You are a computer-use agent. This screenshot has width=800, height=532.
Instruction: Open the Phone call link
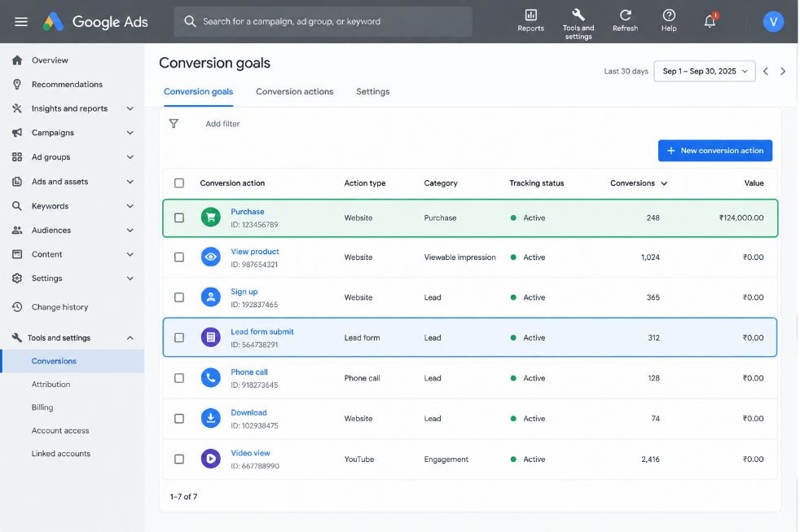[x=249, y=372]
